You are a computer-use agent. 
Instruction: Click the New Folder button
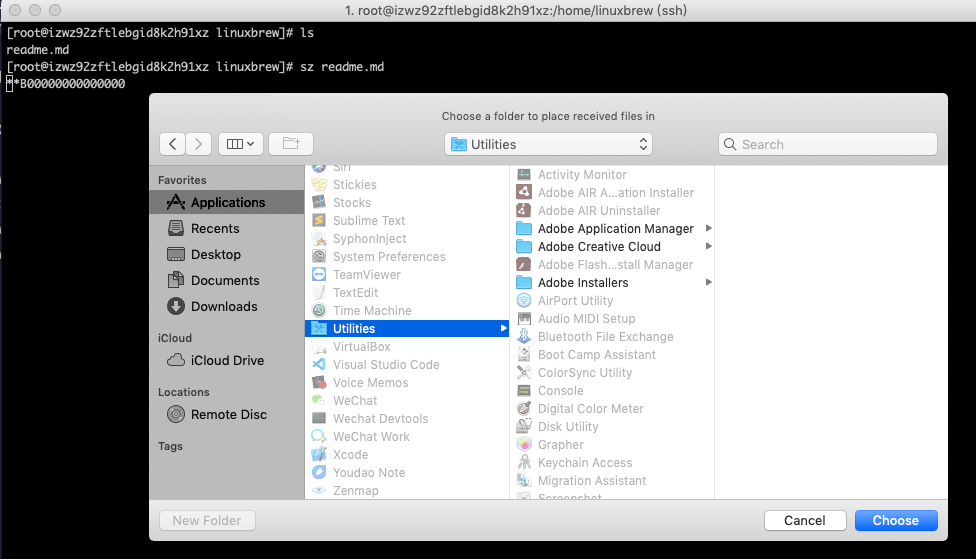(x=207, y=520)
